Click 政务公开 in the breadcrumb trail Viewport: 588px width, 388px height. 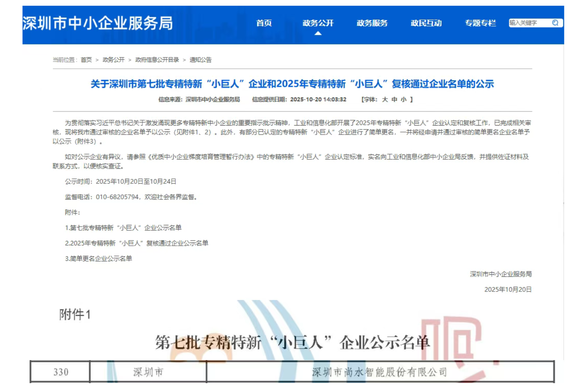113,60
